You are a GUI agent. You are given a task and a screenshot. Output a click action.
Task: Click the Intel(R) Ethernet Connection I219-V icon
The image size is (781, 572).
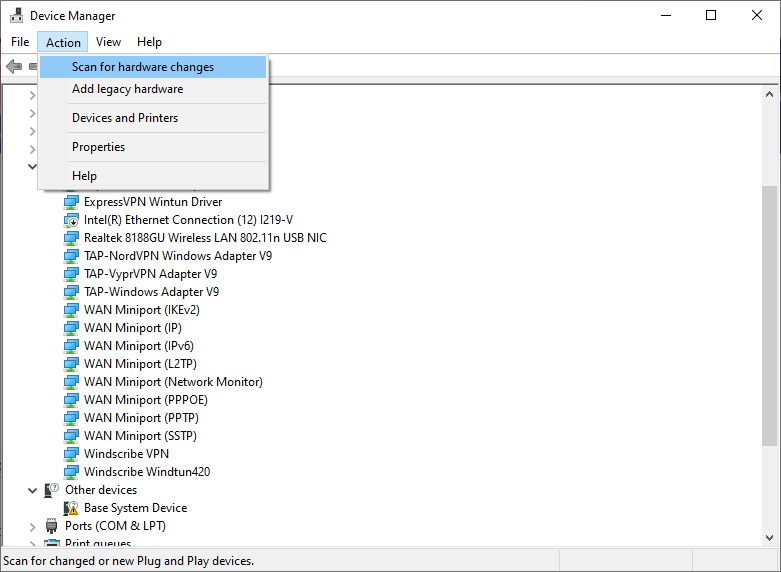[71, 220]
